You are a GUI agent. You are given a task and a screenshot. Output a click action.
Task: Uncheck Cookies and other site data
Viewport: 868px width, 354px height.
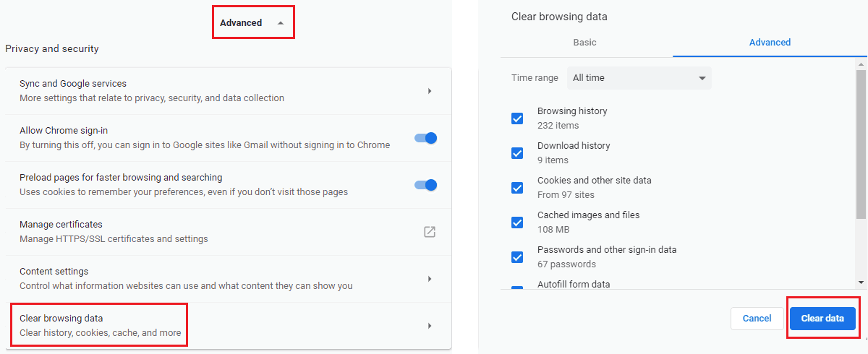517,188
